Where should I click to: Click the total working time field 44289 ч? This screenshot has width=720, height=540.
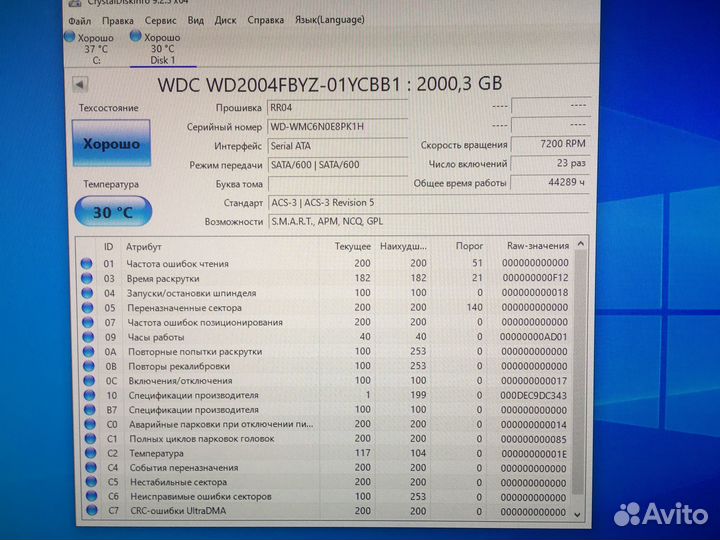549,182
